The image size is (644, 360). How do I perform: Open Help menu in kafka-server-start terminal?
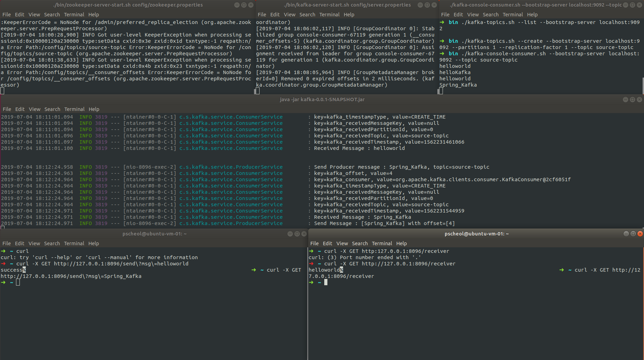[349, 15]
